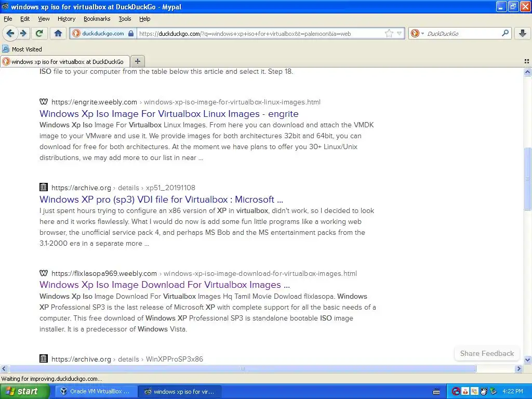The height and width of the screenshot is (399, 532).
Task: Click the Share Feedback button
Action: point(487,353)
